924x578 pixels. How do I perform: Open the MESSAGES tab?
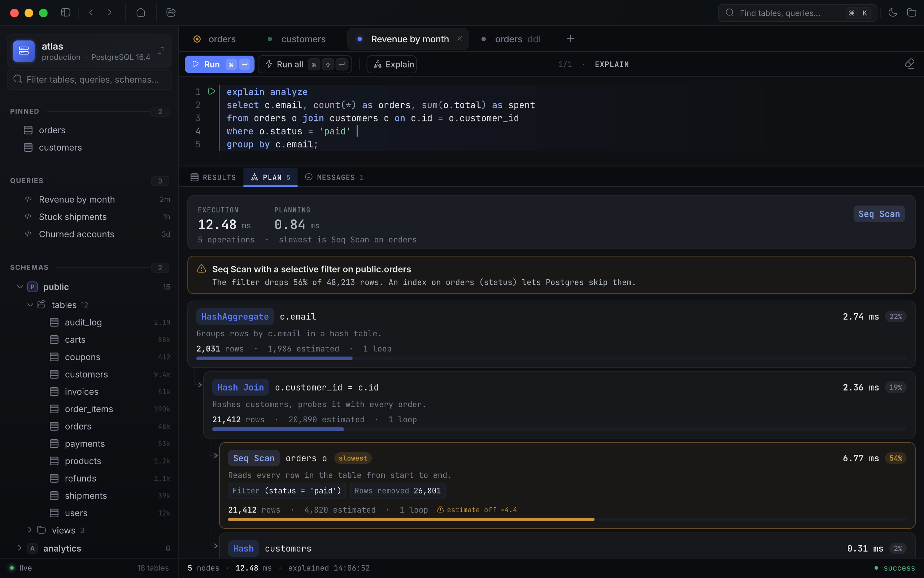pos(335,177)
